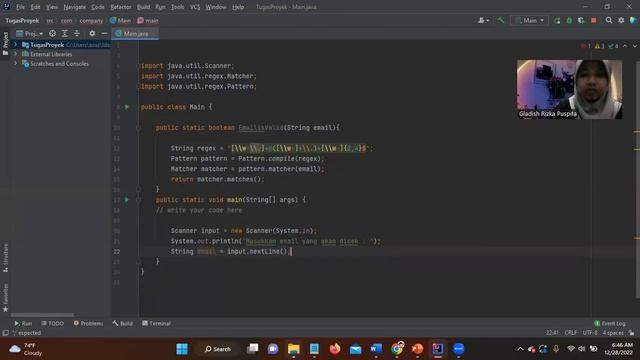Open the Navigate menu
The width and height of the screenshot is (640, 360).
[x=75, y=7]
